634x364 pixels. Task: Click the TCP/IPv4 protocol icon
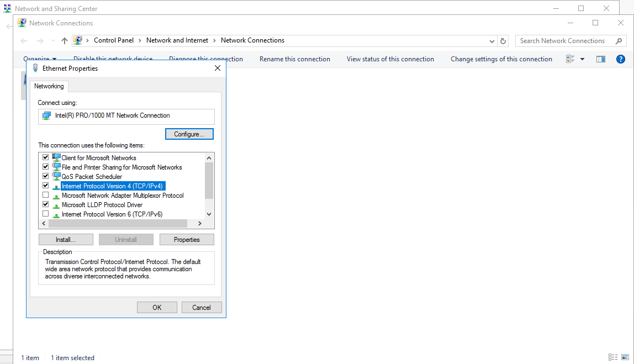56,187
